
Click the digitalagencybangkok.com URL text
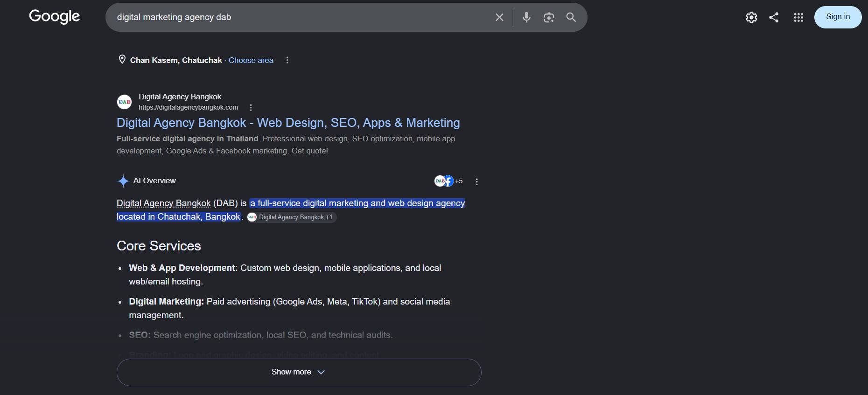pos(188,107)
